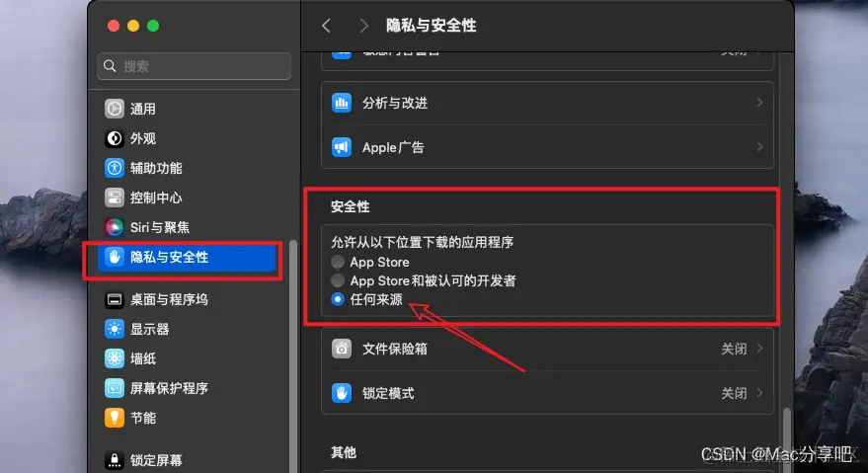Open 锁定屏幕 settings
The width and height of the screenshot is (868, 473).
pos(189,460)
